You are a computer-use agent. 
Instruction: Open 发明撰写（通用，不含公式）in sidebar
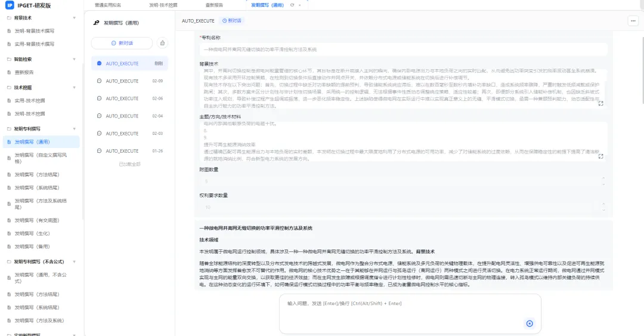click(x=41, y=278)
